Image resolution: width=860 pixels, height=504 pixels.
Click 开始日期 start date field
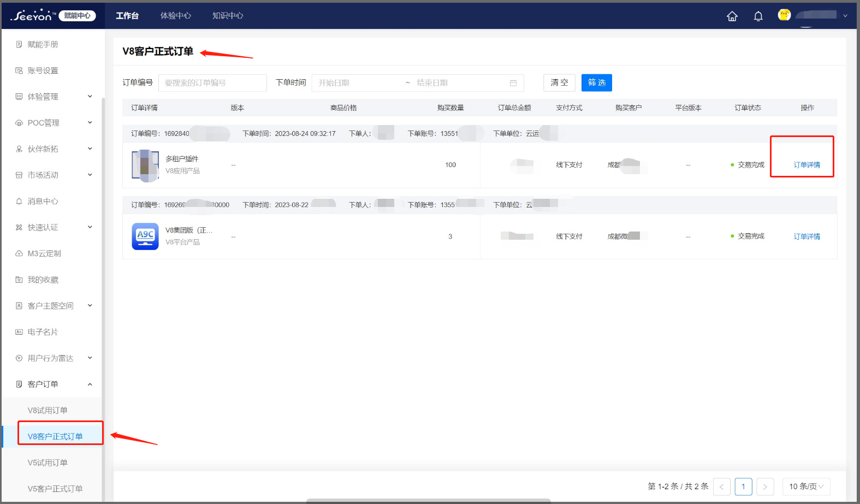click(358, 83)
